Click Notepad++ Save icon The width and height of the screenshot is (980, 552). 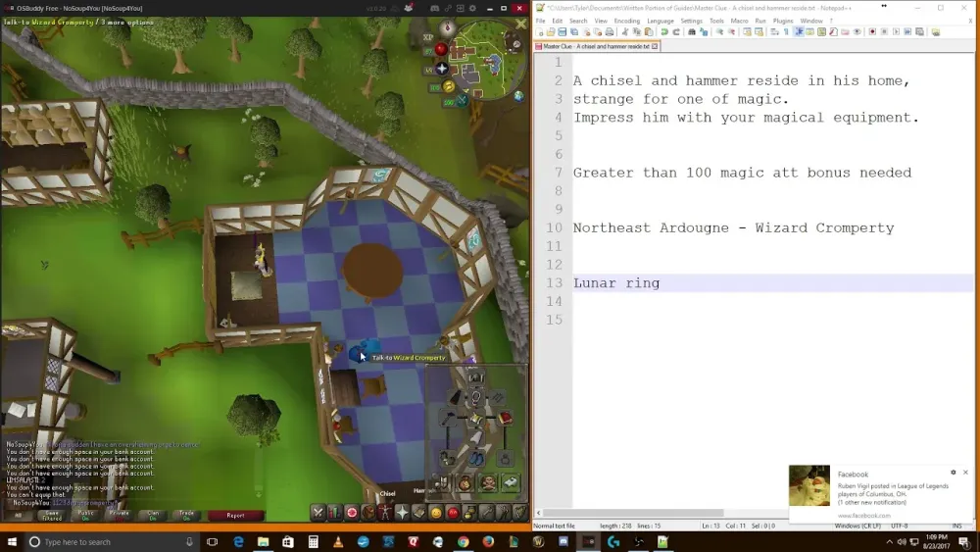[562, 32]
